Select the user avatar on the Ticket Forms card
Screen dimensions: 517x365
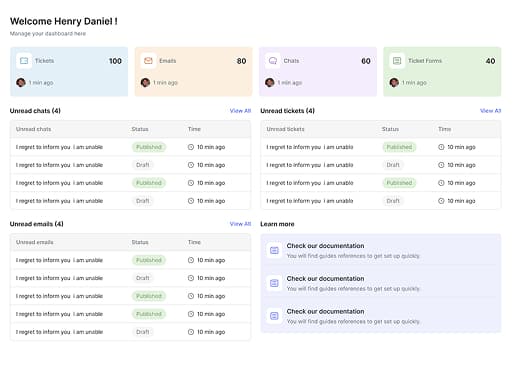[x=394, y=82]
